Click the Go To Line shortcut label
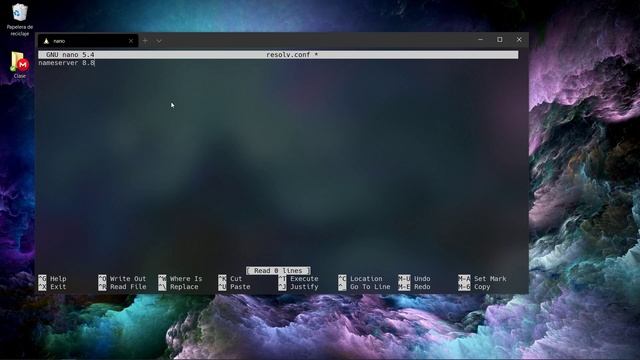This screenshot has height=360, width=640. point(370,287)
